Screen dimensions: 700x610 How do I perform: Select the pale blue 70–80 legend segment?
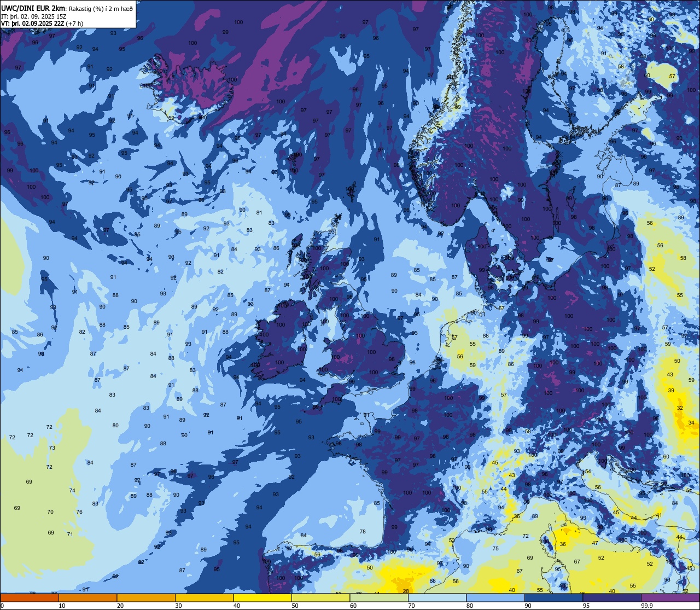[x=437, y=597]
